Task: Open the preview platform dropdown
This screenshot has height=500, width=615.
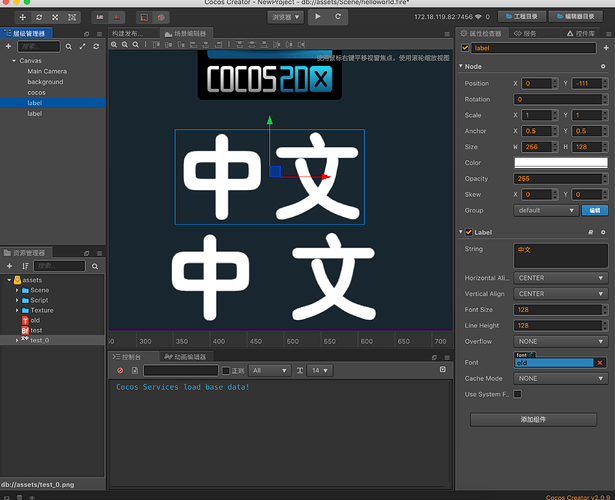Action: click(286, 17)
